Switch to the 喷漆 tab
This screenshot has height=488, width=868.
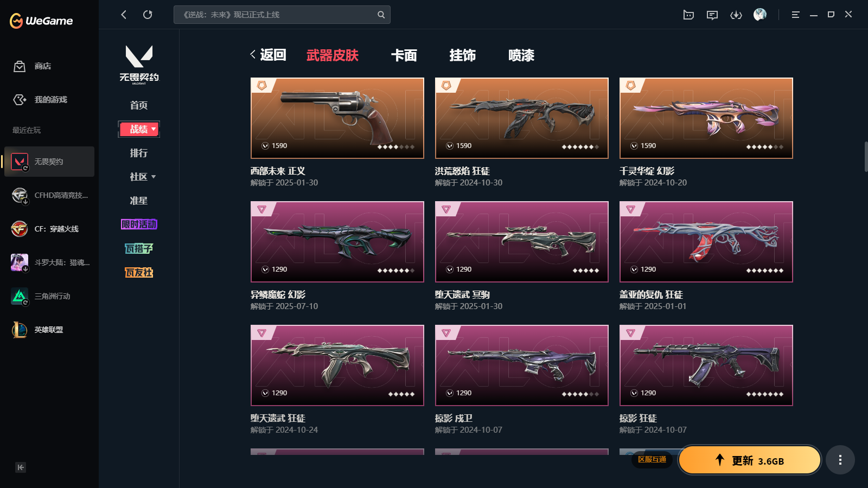pyautogui.click(x=521, y=55)
